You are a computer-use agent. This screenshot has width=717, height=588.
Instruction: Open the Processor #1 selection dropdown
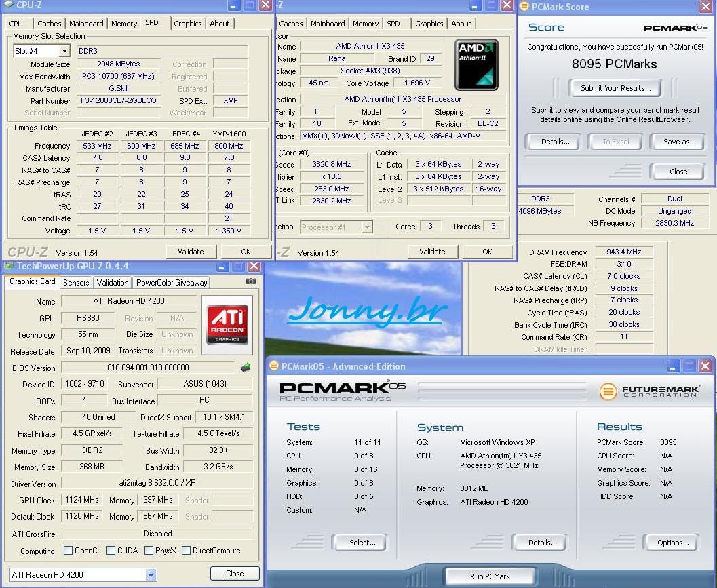tap(366, 227)
